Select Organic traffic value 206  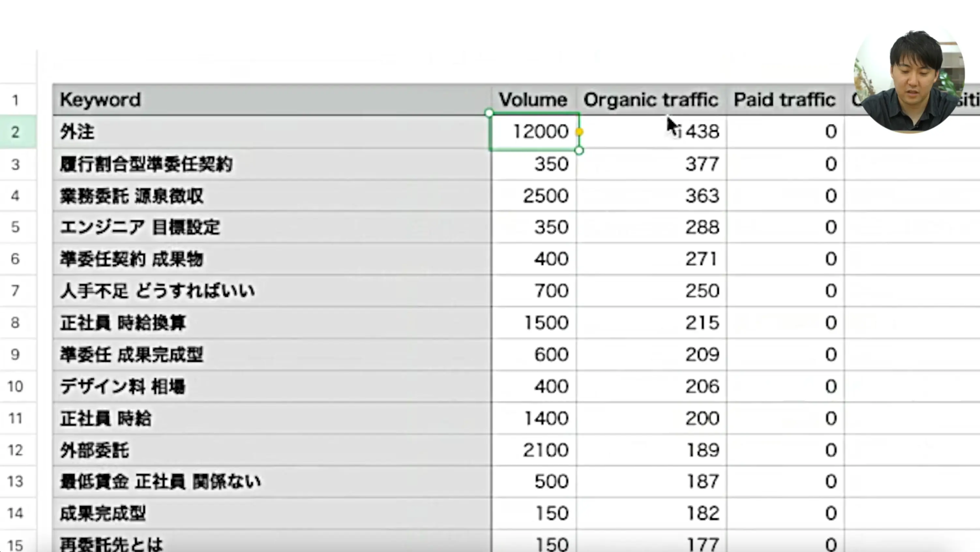coord(651,386)
